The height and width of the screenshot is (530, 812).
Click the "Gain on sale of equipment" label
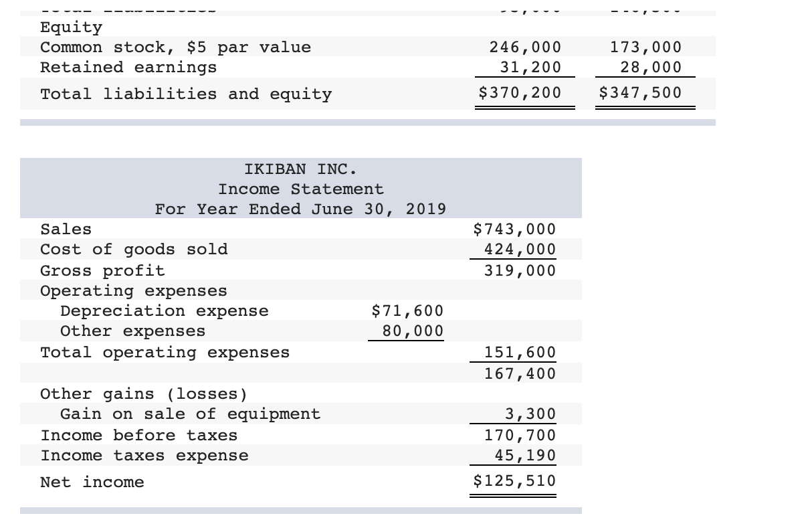(191, 414)
